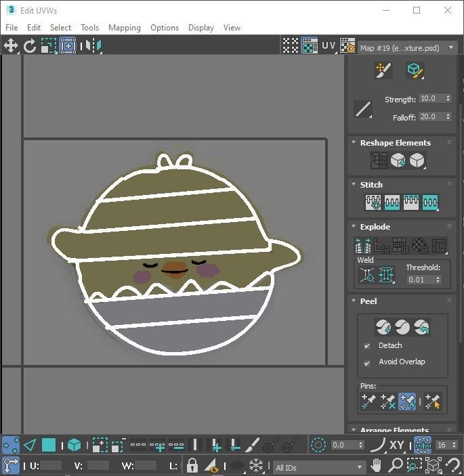Click Stitch to Source icon
The image size is (464, 476).
pos(411,202)
